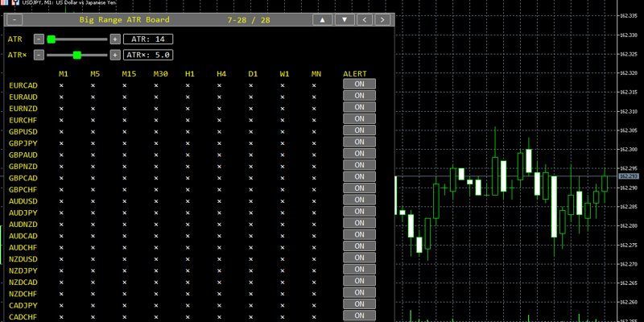Increase ATR× multiplier with plus button
Viewport: 644px width, 322px height.
point(114,55)
